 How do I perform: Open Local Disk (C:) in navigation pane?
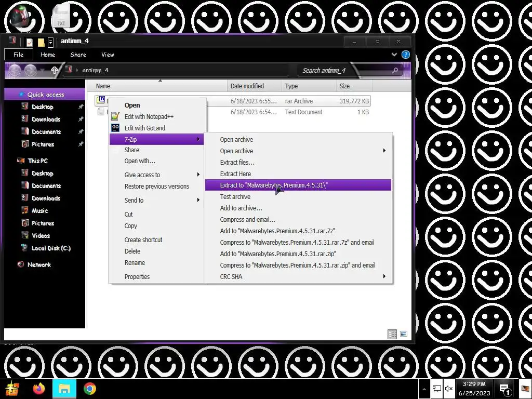tap(51, 248)
